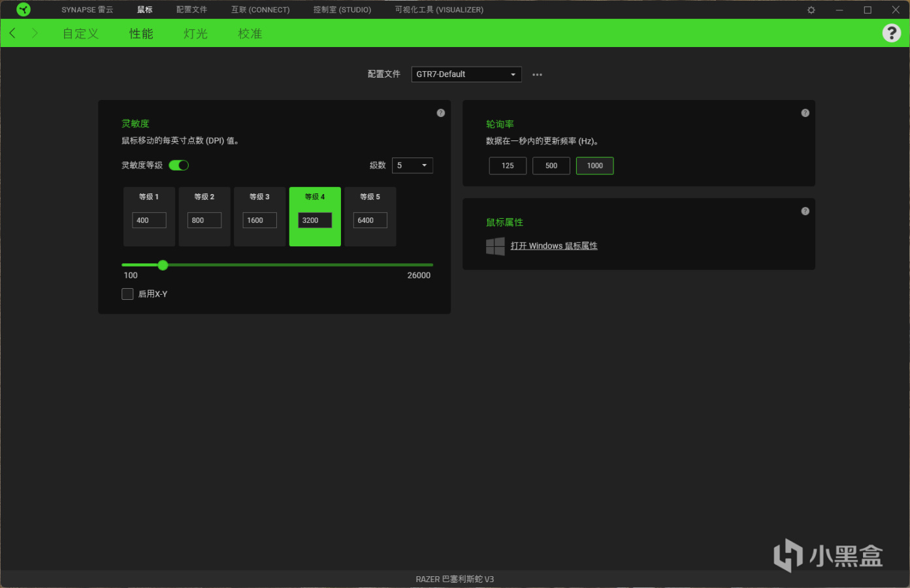Toggle the 灵敏度等级 switch off
Image resolution: width=910 pixels, height=588 pixels.
179,165
